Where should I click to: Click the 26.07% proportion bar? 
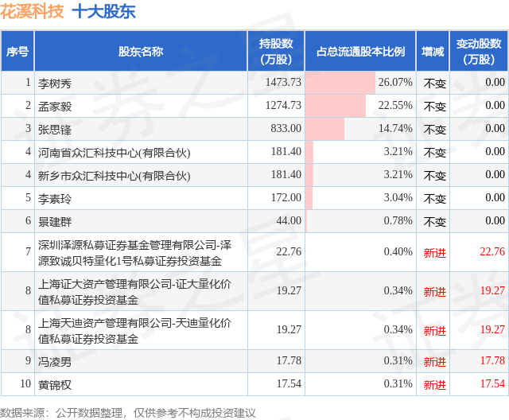tap(340, 83)
